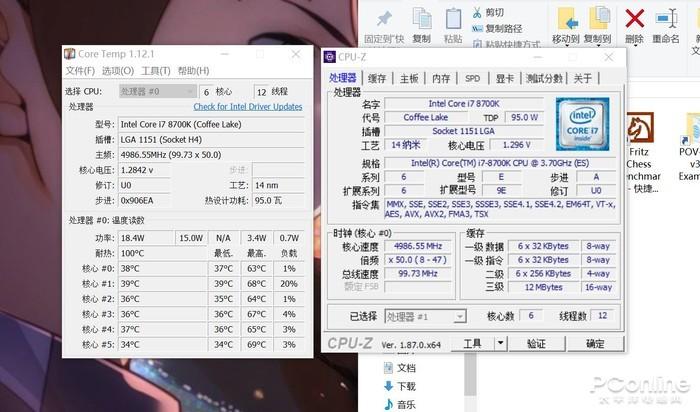Select the Music item in Explorer sidebar
The height and width of the screenshot is (412, 700).
[x=400, y=404]
